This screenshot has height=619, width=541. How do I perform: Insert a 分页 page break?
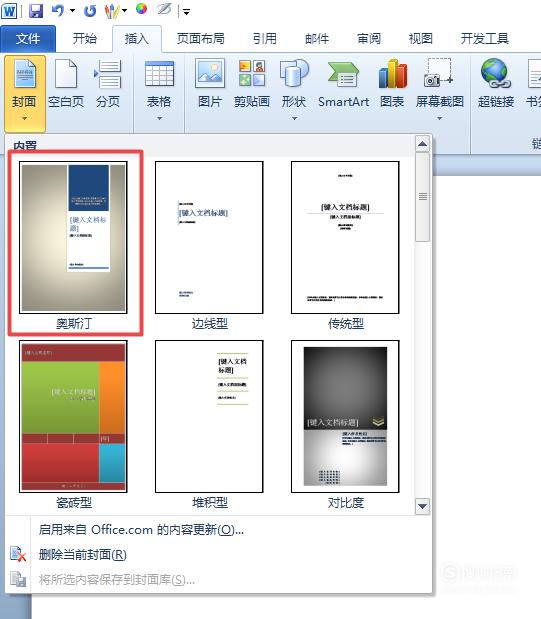pos(108,84)
